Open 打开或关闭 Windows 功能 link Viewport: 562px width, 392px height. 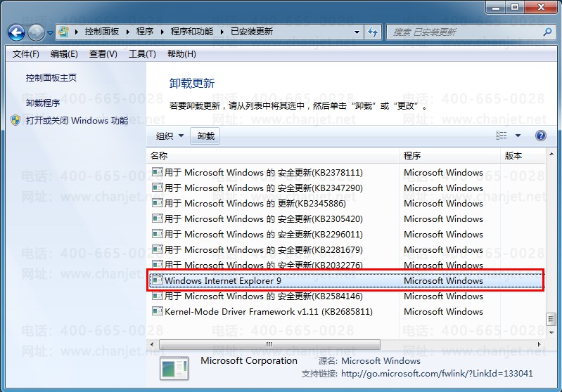click(x=77, y=121)
